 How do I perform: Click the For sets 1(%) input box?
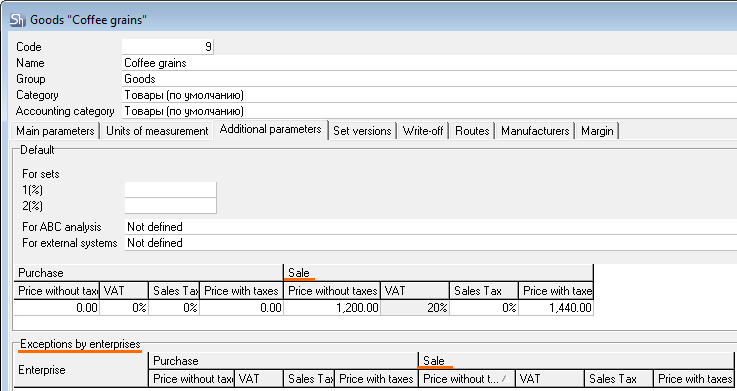(x=171, y=190)
